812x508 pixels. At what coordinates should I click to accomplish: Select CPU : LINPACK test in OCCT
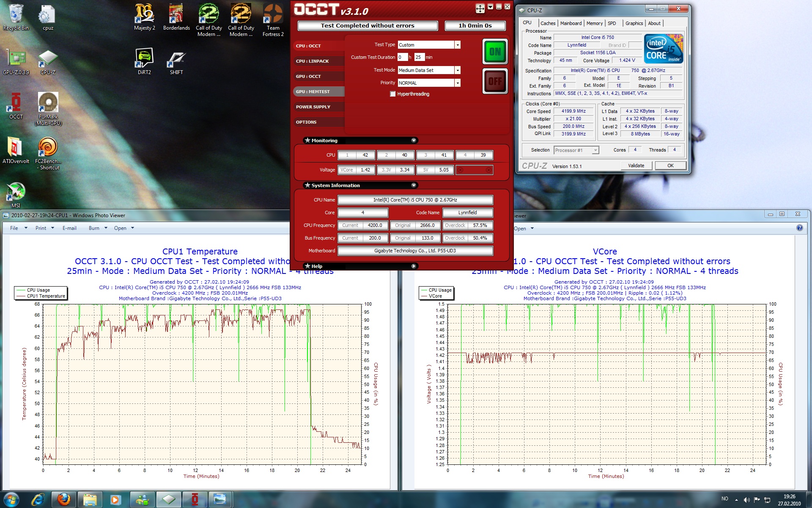click(319, 61)
